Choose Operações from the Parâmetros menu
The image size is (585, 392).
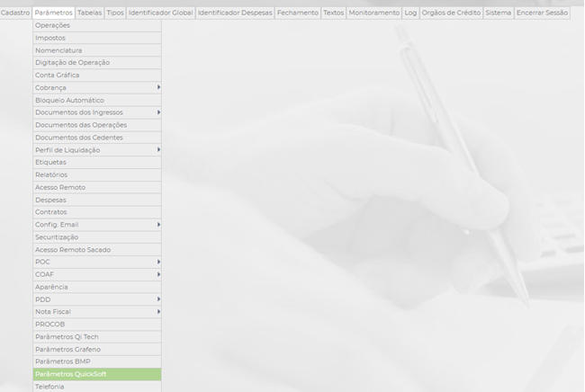coord(96,25)
